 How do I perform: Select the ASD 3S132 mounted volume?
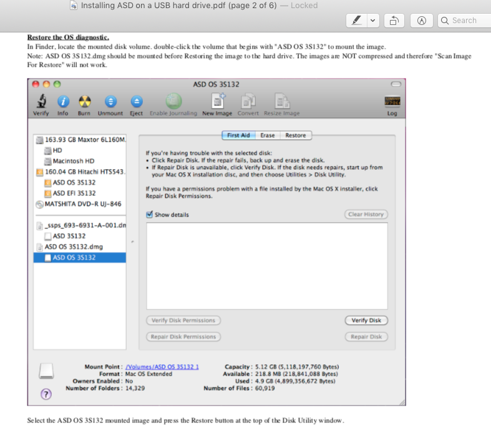(80, 236)
